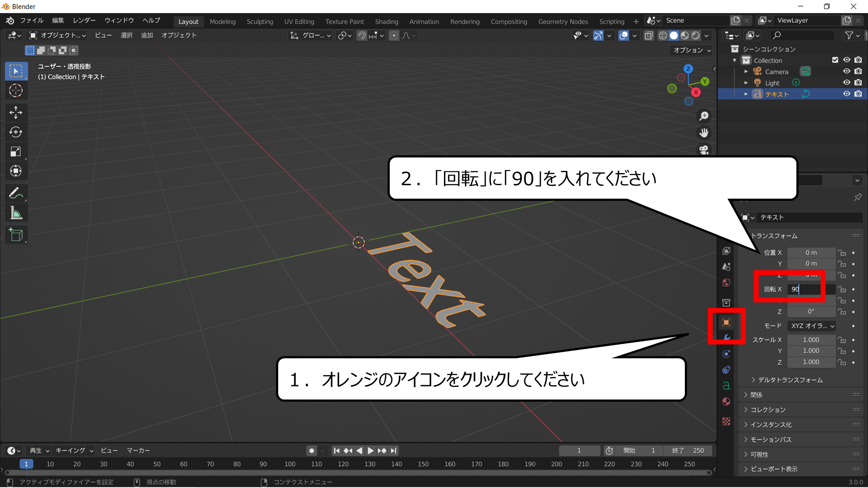Open the レンダー menu
Image resolution: width=868 pixels, height=488 pixels.
pos(84,20)
